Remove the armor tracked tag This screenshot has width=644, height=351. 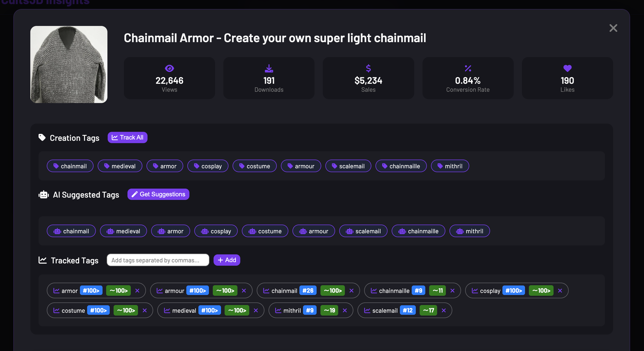coord(137,291)
